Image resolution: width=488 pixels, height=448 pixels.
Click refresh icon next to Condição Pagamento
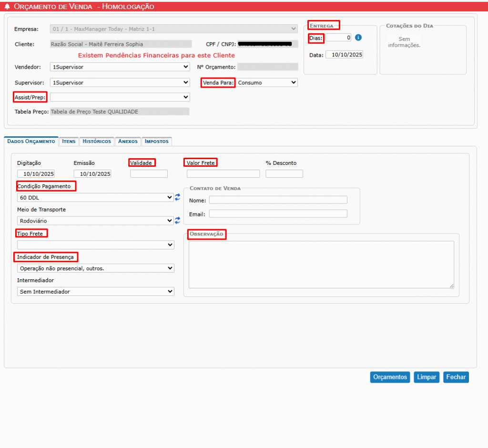click(178, 197)
